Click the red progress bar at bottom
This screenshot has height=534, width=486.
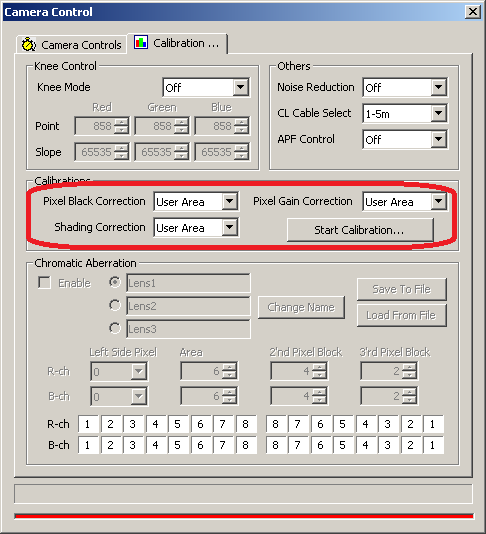(x=244, y=516)
